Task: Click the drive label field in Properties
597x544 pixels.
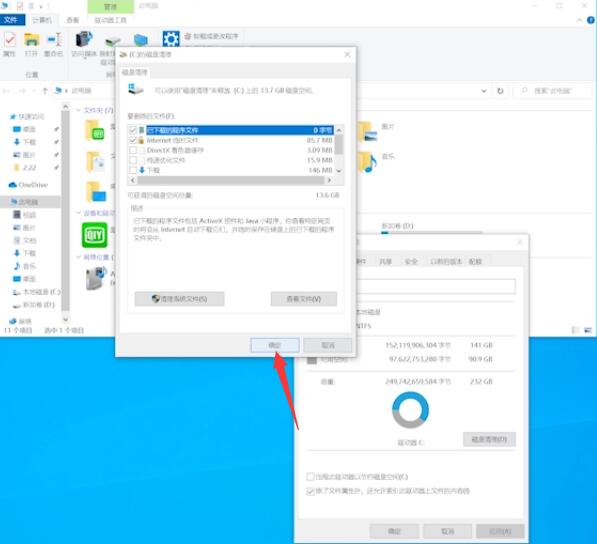Action: coord(436,286)
